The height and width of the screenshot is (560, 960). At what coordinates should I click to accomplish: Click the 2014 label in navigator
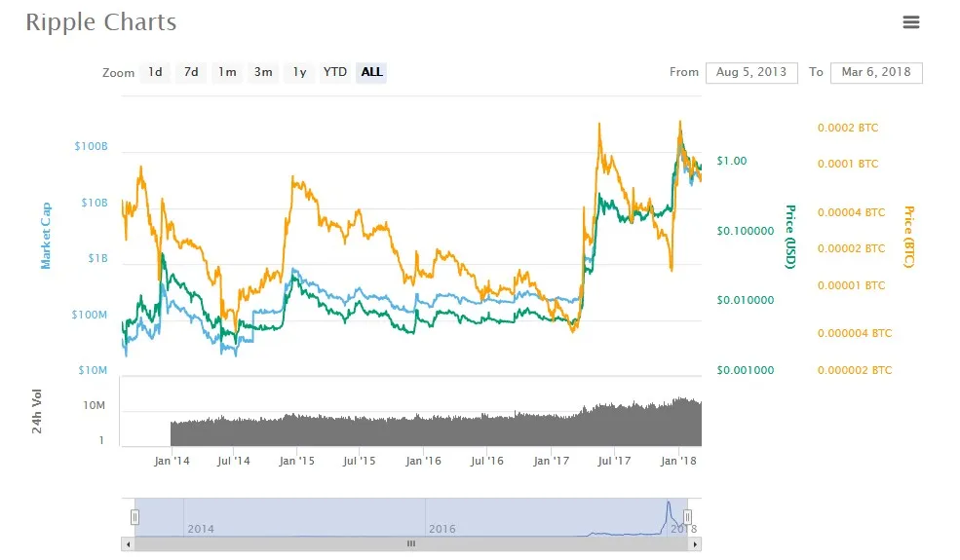pyautogui.click(x=201, y=529)
